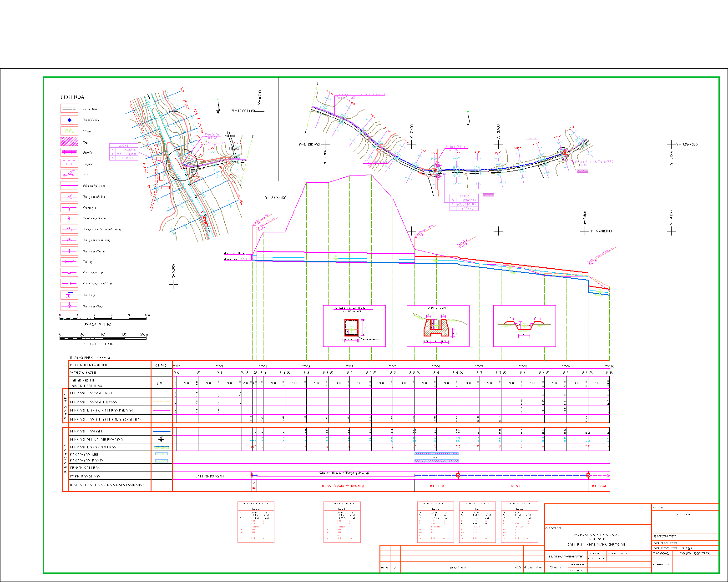Click the black detail circle on left site map

[x=182, y=165]
